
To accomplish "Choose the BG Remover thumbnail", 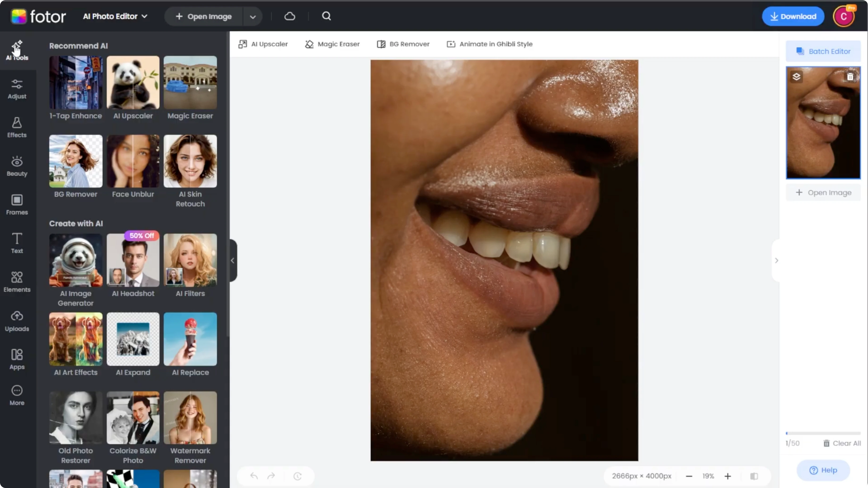I will tap(76, 161).
